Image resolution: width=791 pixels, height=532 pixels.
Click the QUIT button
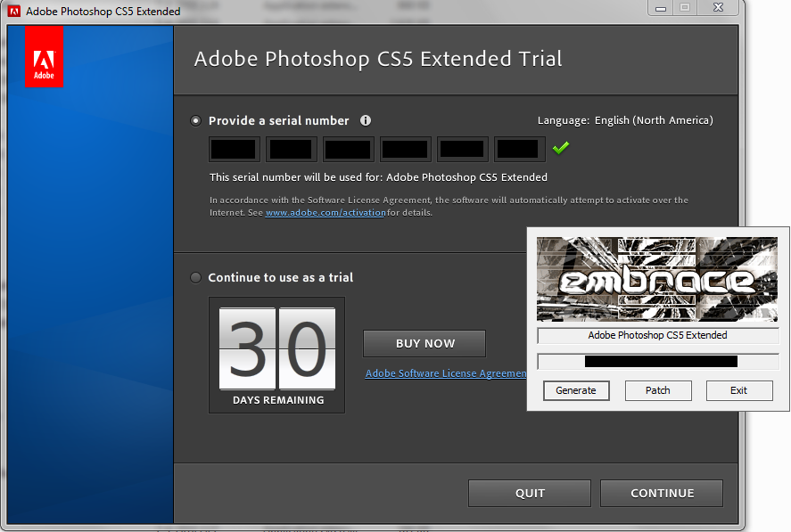(530, 493)
